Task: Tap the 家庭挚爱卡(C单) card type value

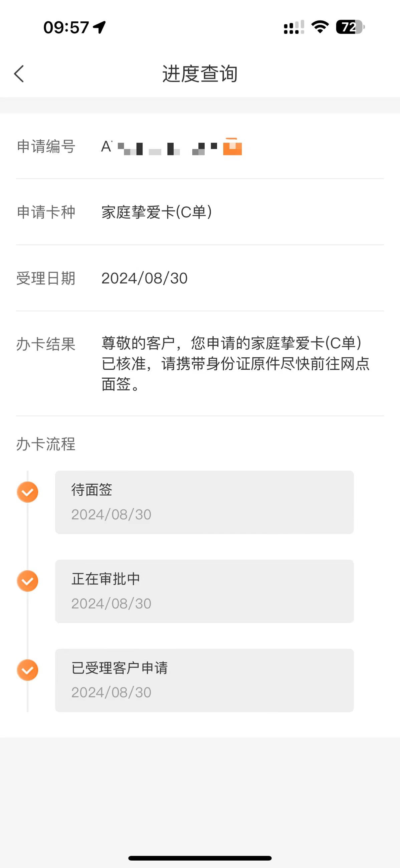Action: click(157, 212)
